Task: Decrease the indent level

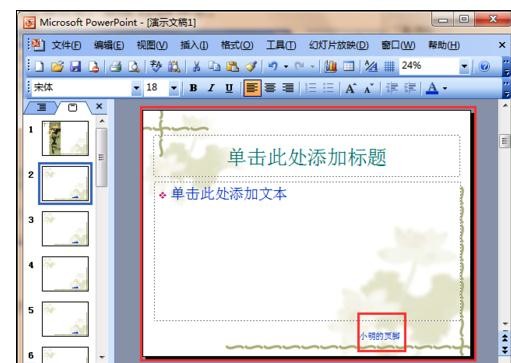Action: point(392,88)
